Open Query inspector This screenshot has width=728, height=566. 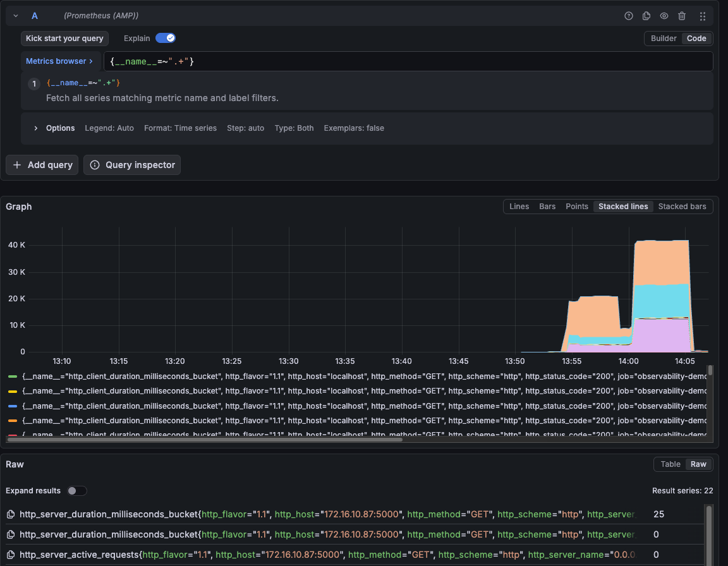pyautogui.click(x=131, y=165)
